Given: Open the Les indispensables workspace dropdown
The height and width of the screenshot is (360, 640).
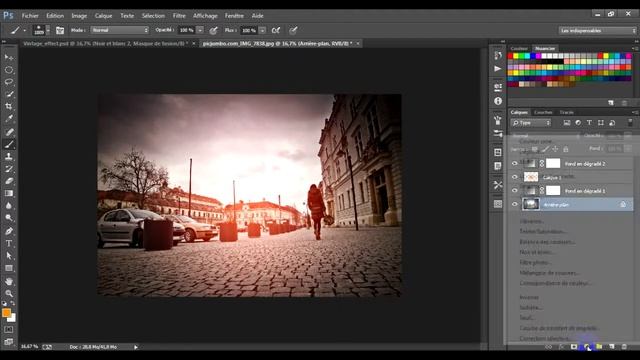Looking at the screenshot, I should point(597,31).
